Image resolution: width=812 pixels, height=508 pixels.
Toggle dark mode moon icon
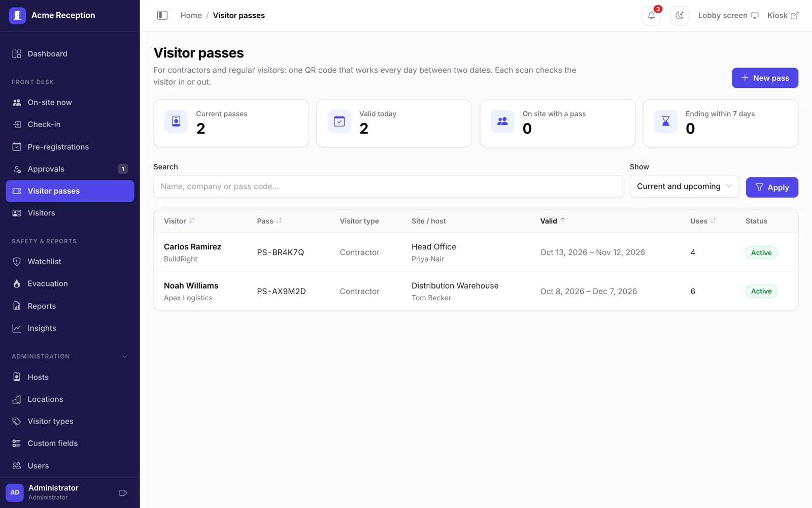click(x=680, y=16)
